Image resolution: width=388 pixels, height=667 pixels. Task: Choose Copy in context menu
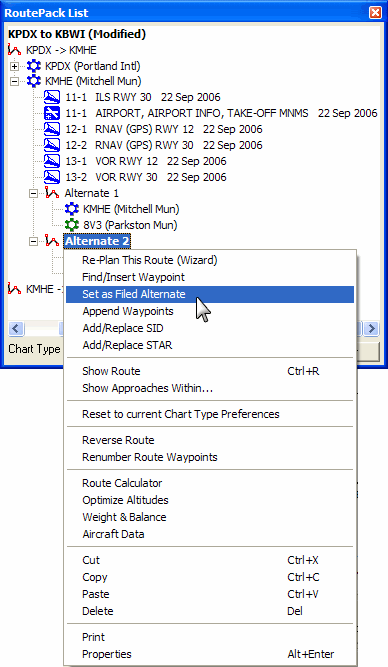(x=210, y=577)
